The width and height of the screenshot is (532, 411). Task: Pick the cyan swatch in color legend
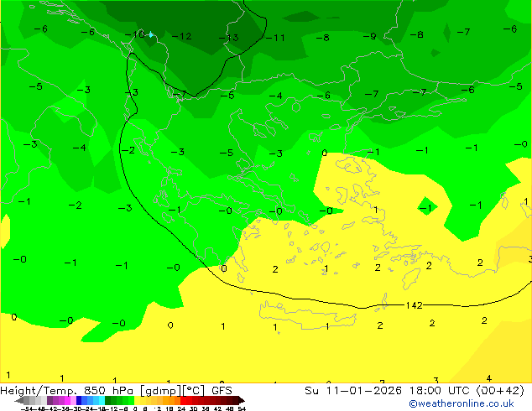102,401
